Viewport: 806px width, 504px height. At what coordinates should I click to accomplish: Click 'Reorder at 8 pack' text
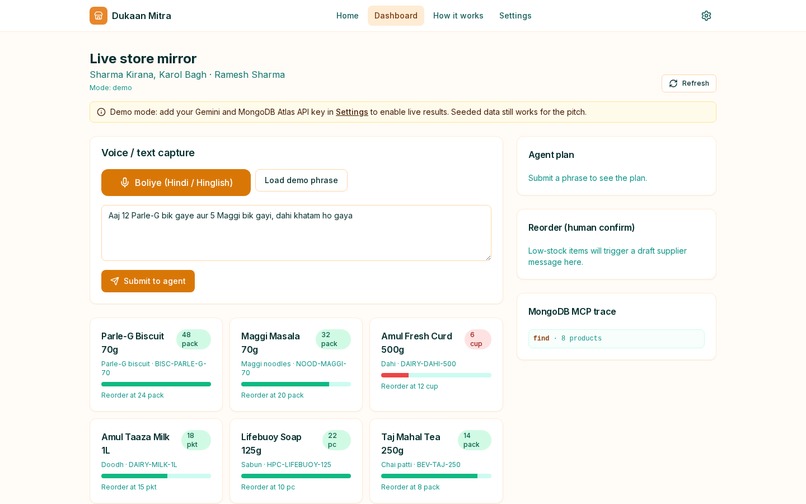[410, 487]
